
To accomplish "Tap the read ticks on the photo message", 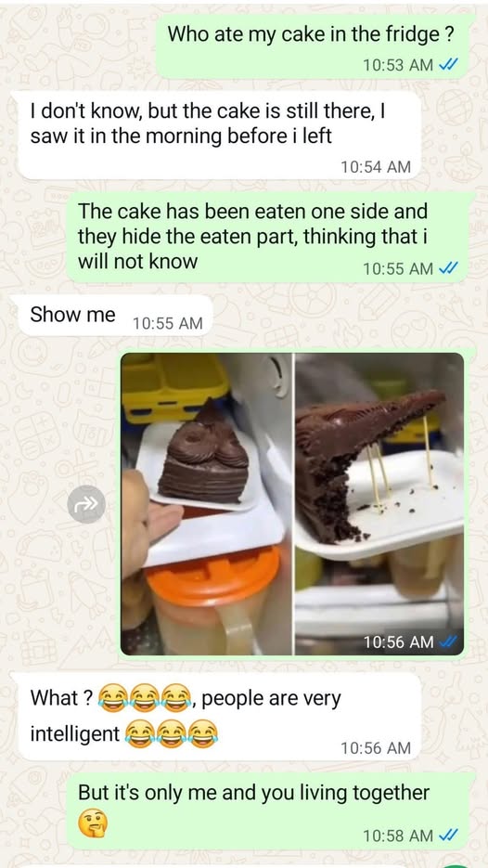I will [447, 642].
